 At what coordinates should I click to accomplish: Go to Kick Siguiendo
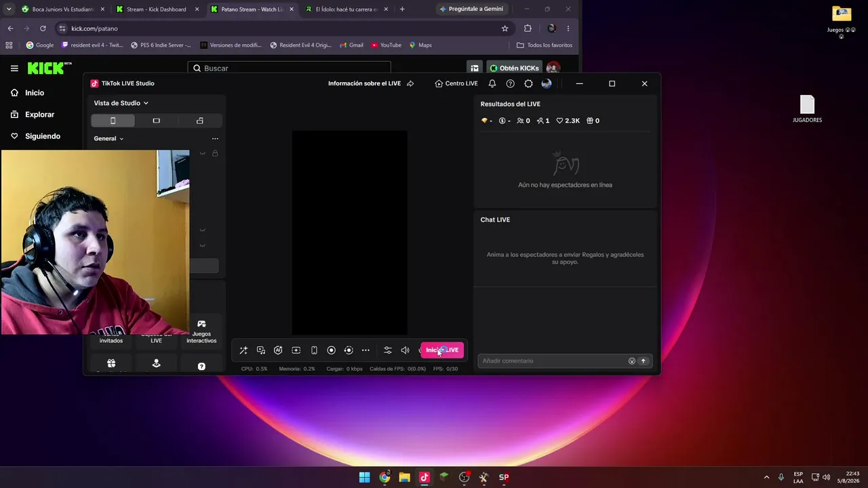coord(35,136)
